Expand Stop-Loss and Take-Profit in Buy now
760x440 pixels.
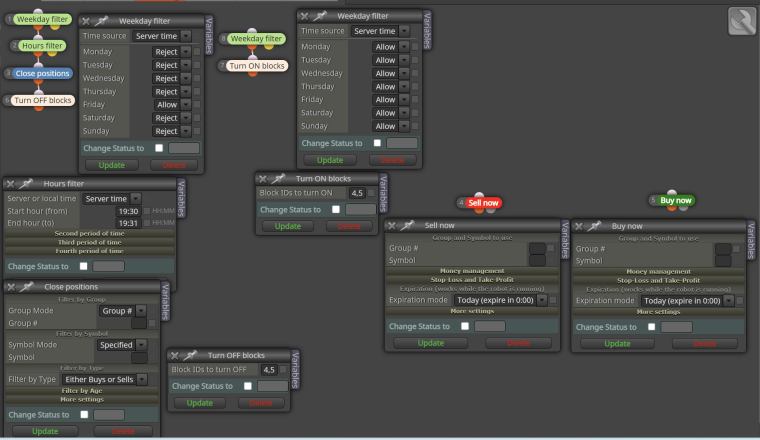click(x=658, y=280)
